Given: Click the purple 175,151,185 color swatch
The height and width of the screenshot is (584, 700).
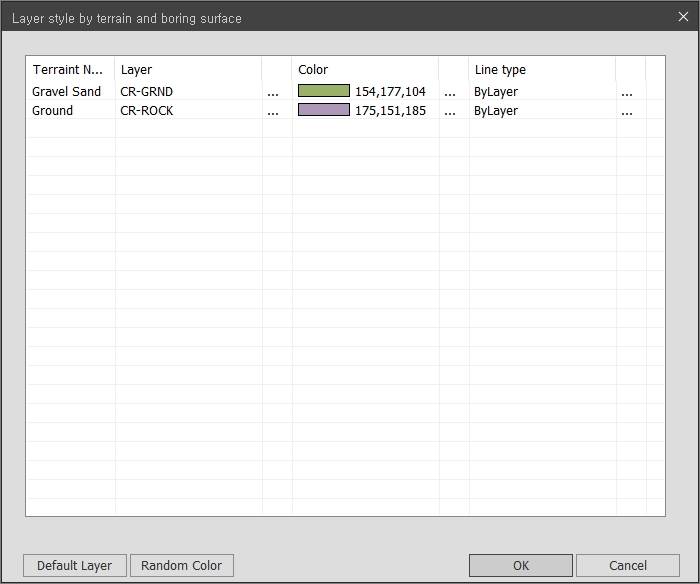Looking at the screenshot, I should [324, 110].
